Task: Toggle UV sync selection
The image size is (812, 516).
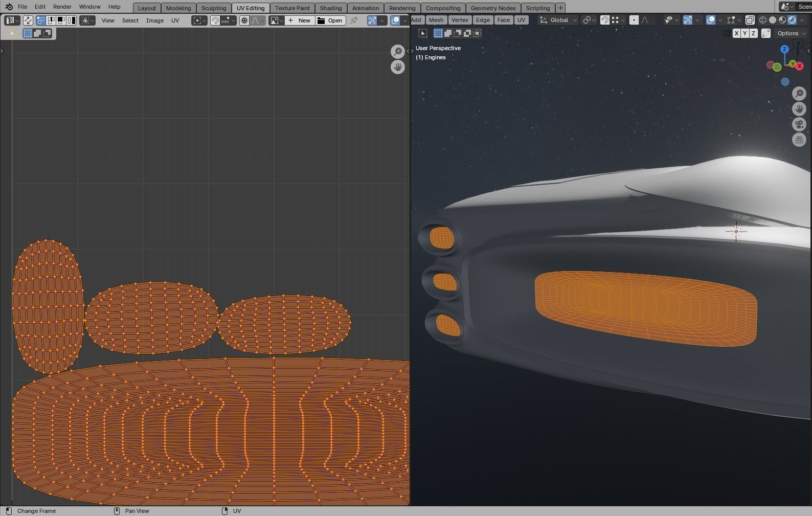Action: (x=28, y=20)
